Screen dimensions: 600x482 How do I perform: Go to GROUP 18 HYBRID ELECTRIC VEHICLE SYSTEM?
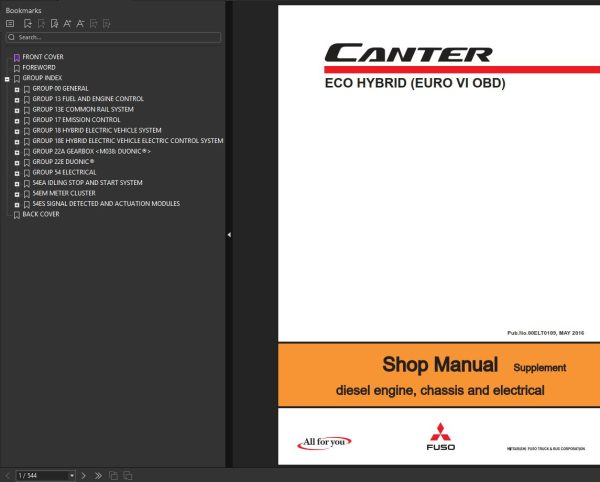(97, 130)
